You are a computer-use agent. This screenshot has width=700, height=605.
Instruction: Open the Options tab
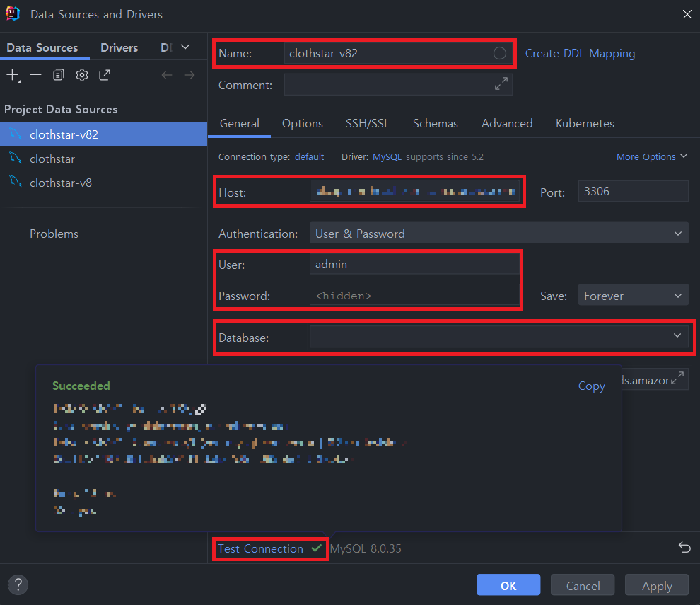point(302,123)
